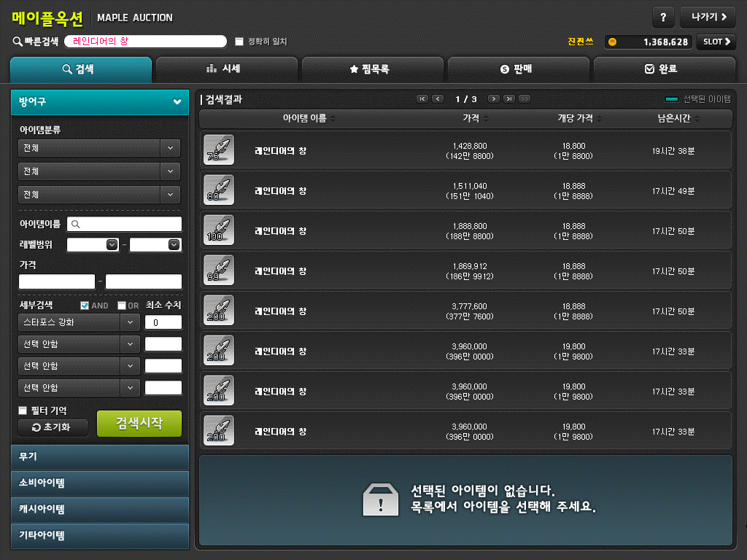Expand the other items category
The image size is (747, 560).
99,535
